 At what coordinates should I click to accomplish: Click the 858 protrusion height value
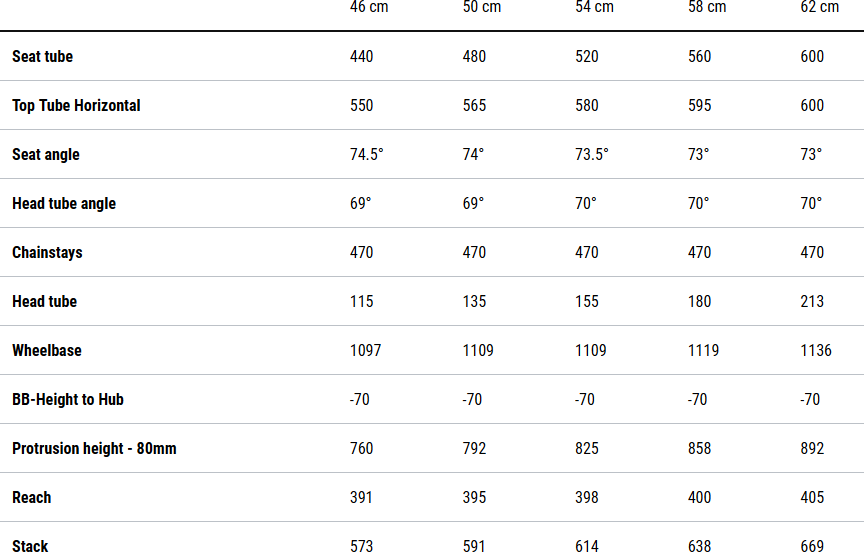(700, 448)
